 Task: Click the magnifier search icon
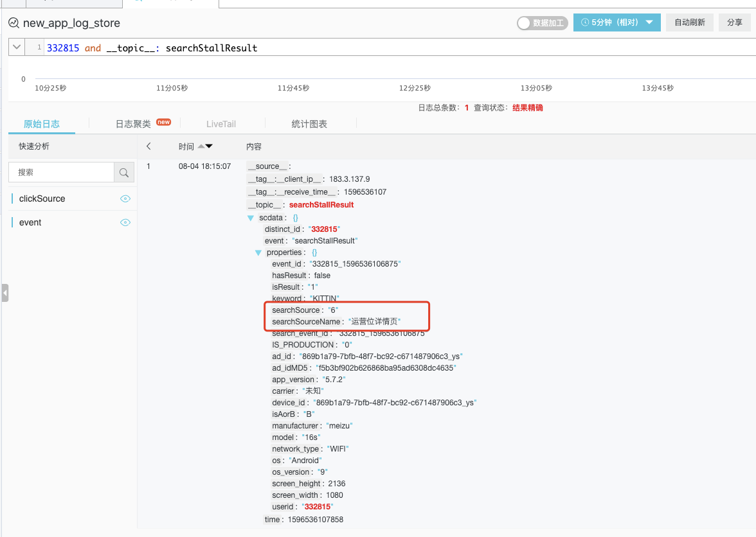(x=124, y=172)
